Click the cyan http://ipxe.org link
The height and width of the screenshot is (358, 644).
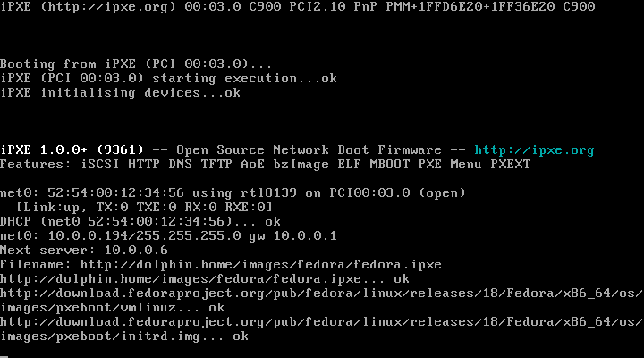pos(534,150)
